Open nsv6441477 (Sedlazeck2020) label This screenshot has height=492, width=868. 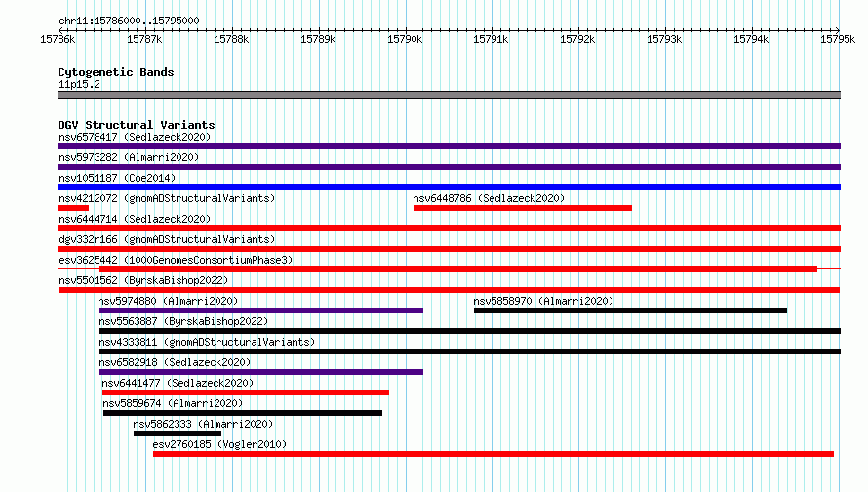click(x=178, y=383)
